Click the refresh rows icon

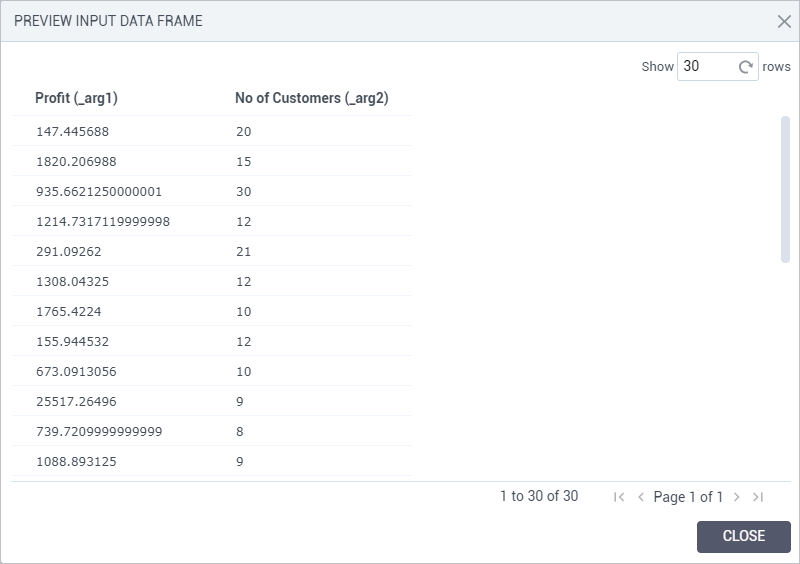(745, 67)
